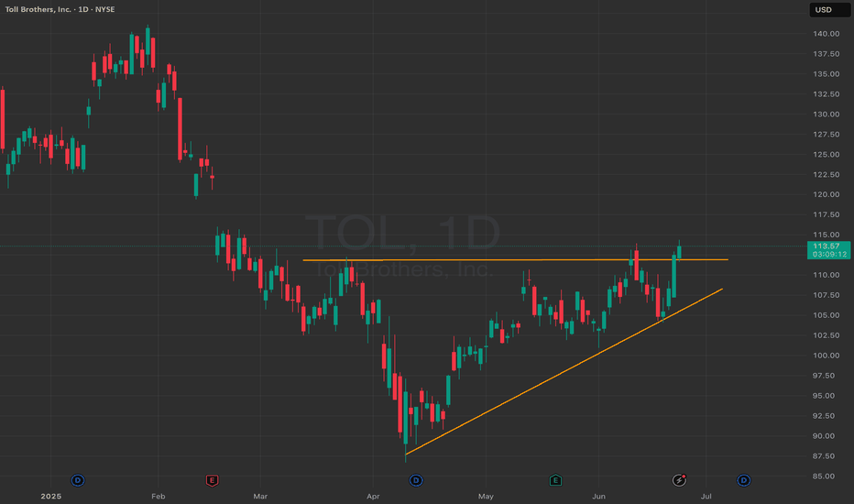
Task: Click the 132.50 price axis label
Action: [x=826, y=94]
